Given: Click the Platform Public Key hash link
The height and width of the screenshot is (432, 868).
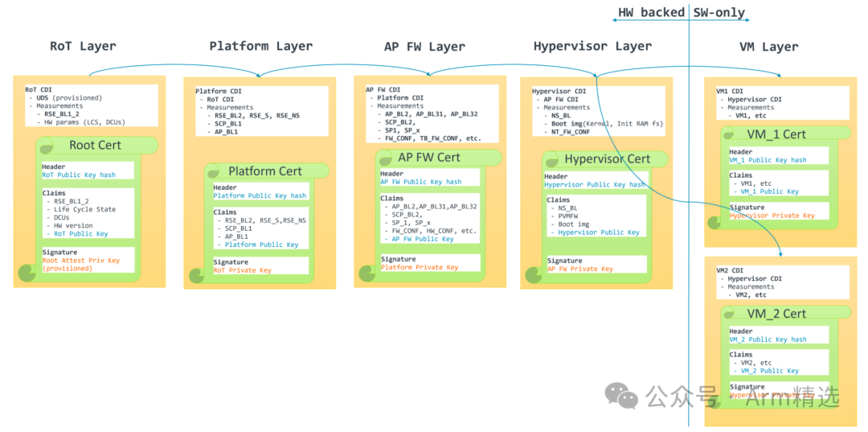Looking at the screenshot, I should click(260, 195).
